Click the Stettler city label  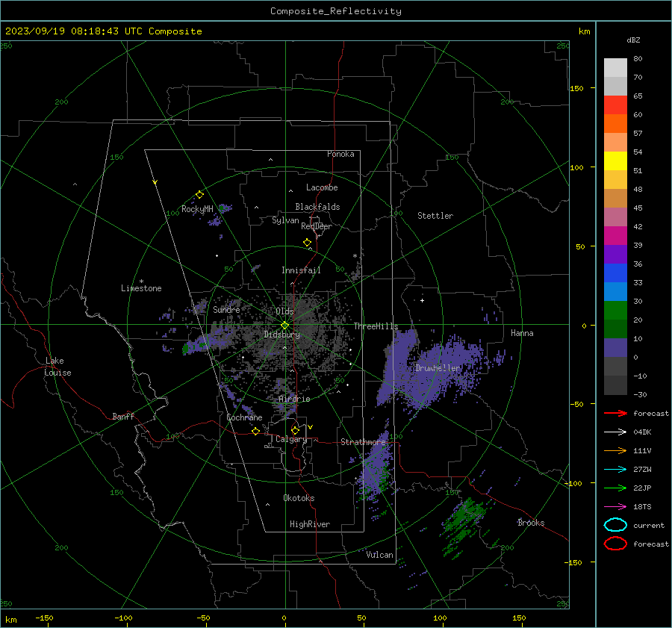435,216
